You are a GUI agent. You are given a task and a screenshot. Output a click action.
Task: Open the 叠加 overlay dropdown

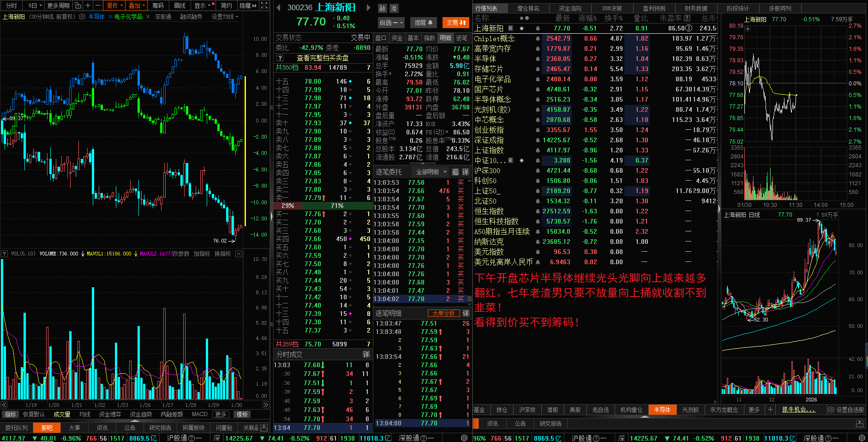click(x=137, y=6)
